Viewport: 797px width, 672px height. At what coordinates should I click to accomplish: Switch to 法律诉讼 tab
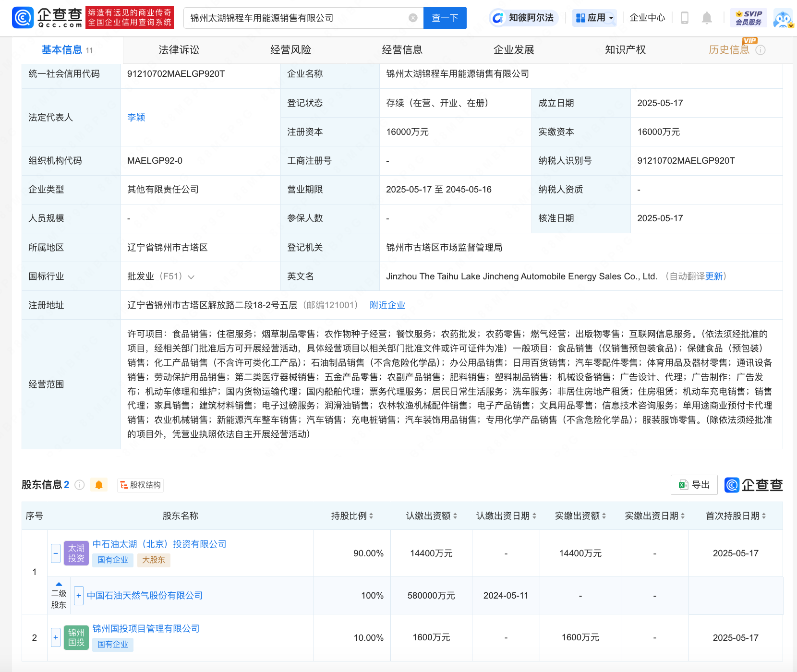tap(179, 50)
